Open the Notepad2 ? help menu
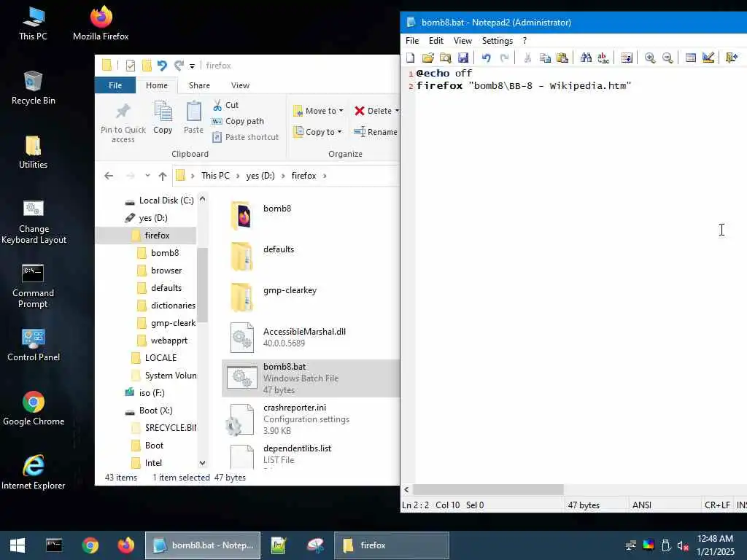 pos(525,41)
